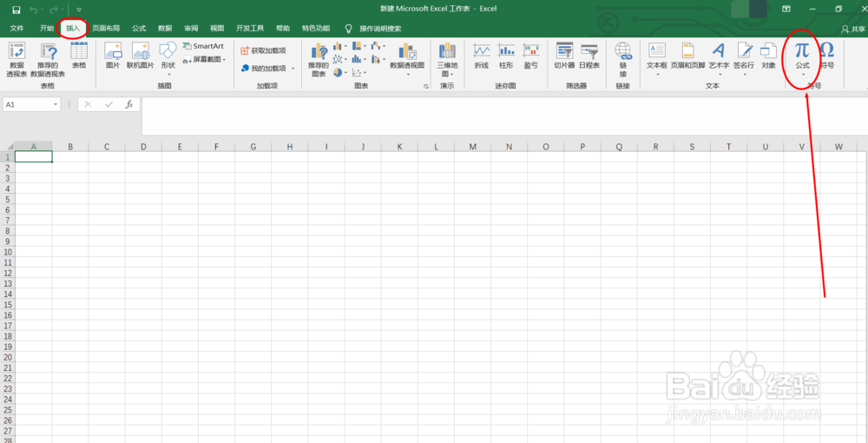
Task: Select row header 10
Action: click(x=7, y=251)
